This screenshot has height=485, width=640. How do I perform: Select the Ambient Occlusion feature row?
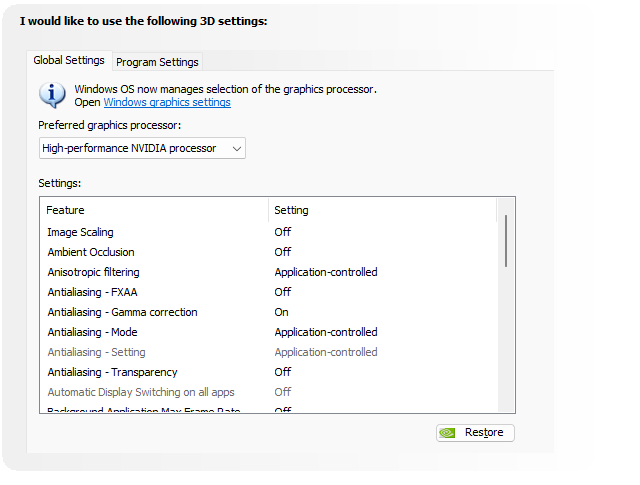click(91, 252)
